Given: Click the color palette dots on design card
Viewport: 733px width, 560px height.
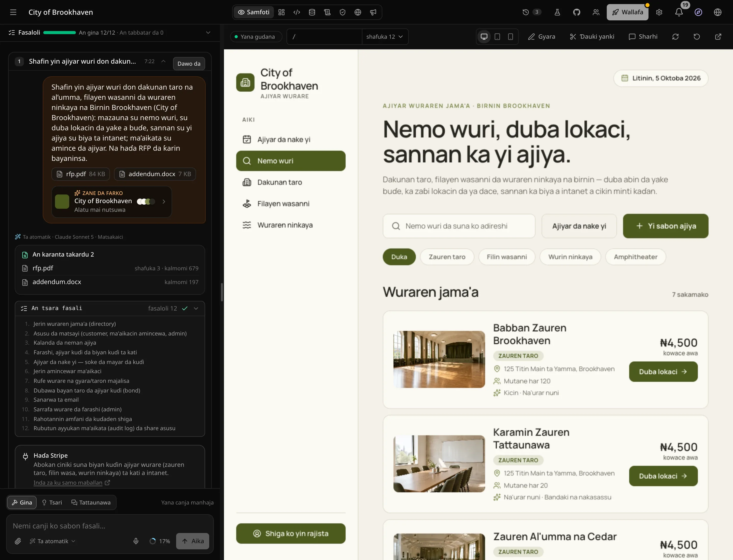Looking at the screenshot, I should click(146, 201).
